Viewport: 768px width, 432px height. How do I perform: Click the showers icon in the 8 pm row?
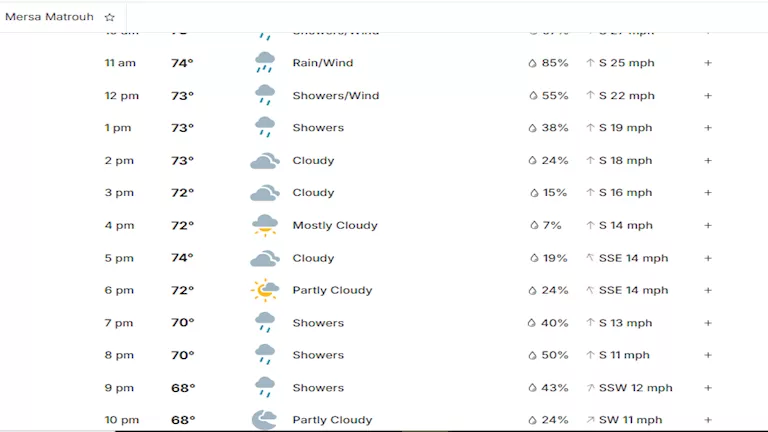point(264,356)
